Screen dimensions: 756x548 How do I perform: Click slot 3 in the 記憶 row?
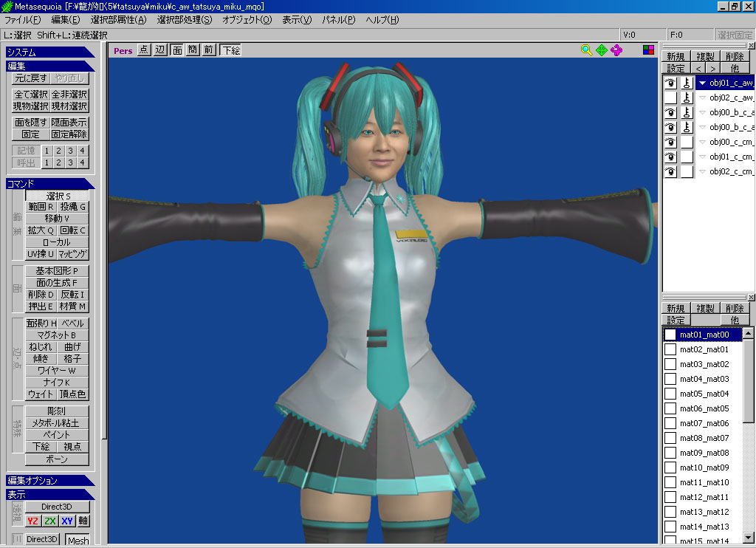pyautogui.click(x=70, y=151)
